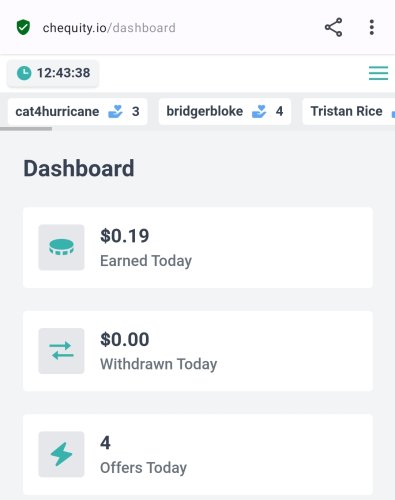Select the Tristan Rice ticker chip
This screenshot has height=500, width=395.
point(349,111)
